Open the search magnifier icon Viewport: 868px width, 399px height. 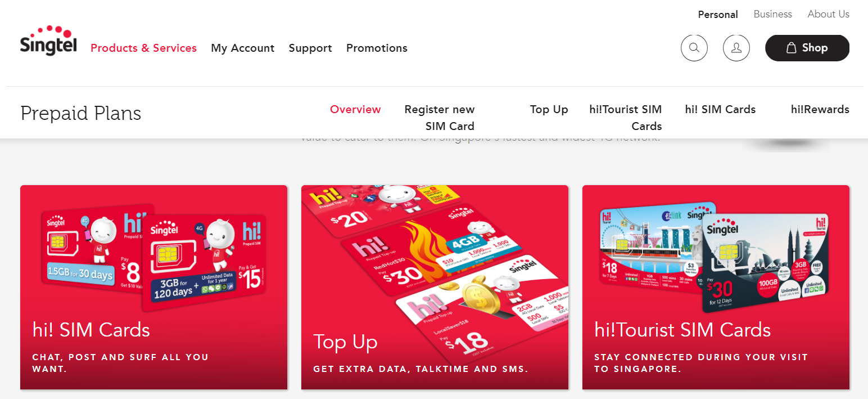(x=694, y=48)
